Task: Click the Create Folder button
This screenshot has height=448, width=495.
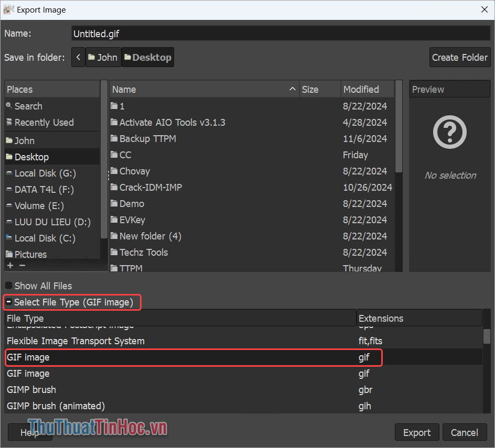Action: coord(460,57)
